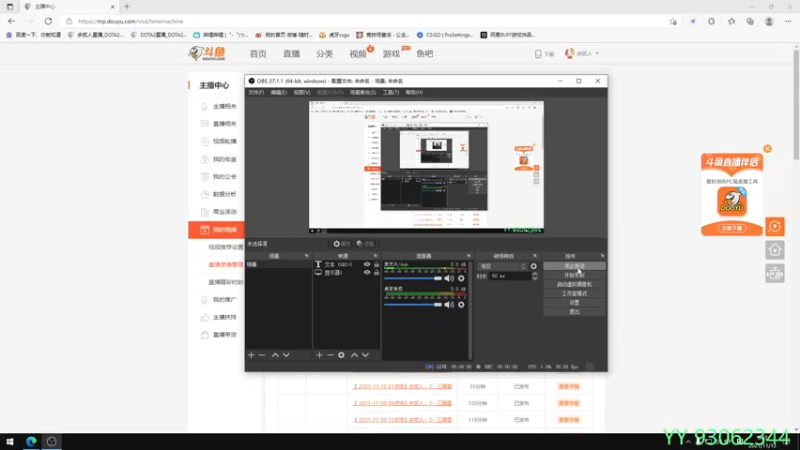Click the Exit button in OBS Controls
The image size is (800, 450).
[574, 312]
